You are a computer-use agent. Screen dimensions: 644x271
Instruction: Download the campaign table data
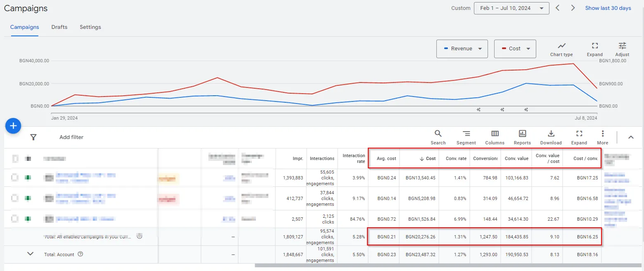point(551,137)
